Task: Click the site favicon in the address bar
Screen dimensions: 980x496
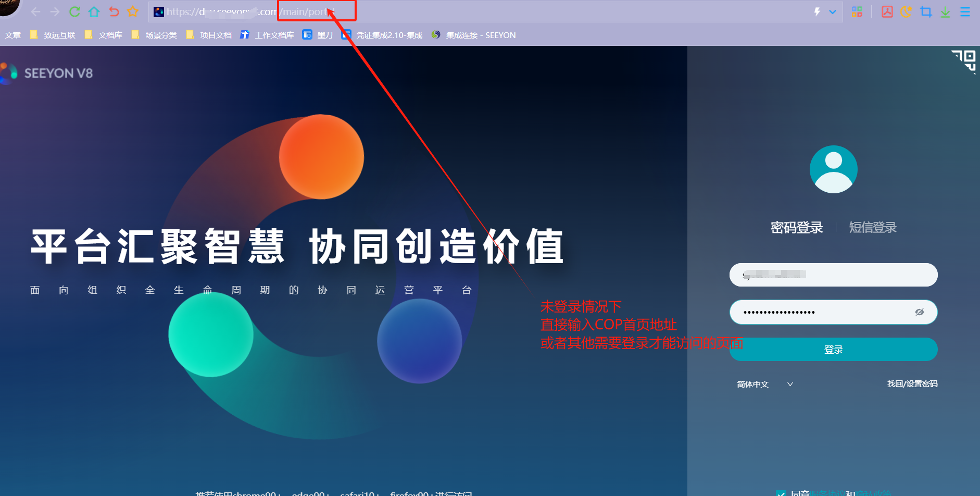Action: 159,11
